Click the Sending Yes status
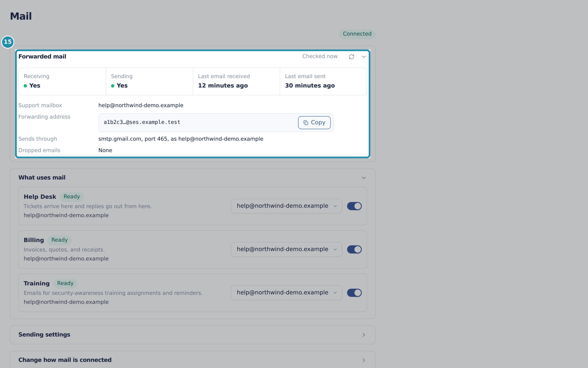588x368 pixels. click(x=119, y=86)
